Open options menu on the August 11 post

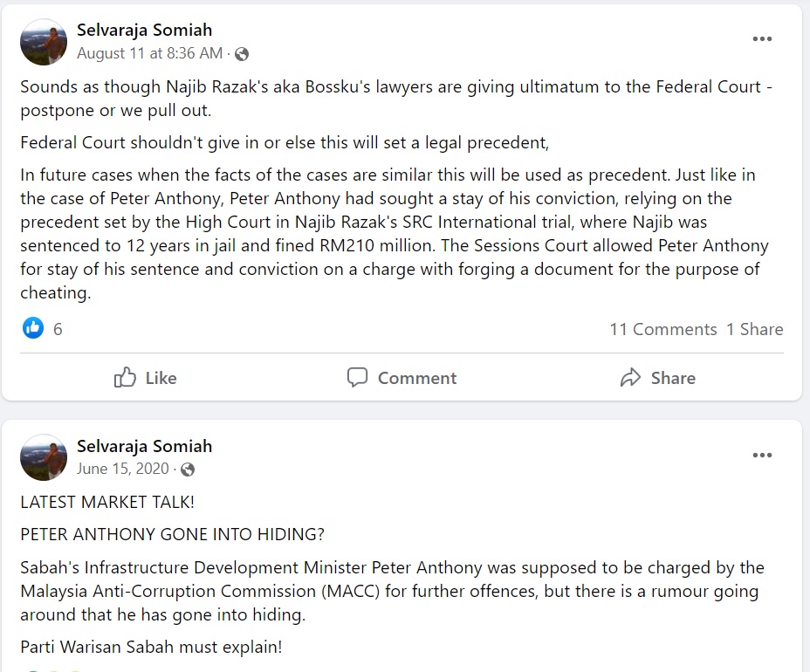tap(762, 39)
